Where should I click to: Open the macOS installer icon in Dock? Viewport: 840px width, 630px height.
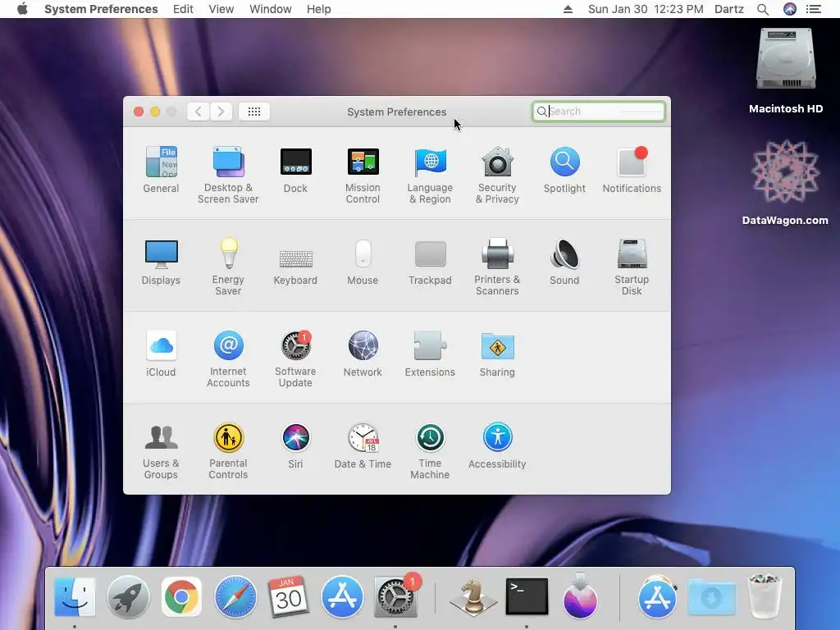[x=580, y=596]
